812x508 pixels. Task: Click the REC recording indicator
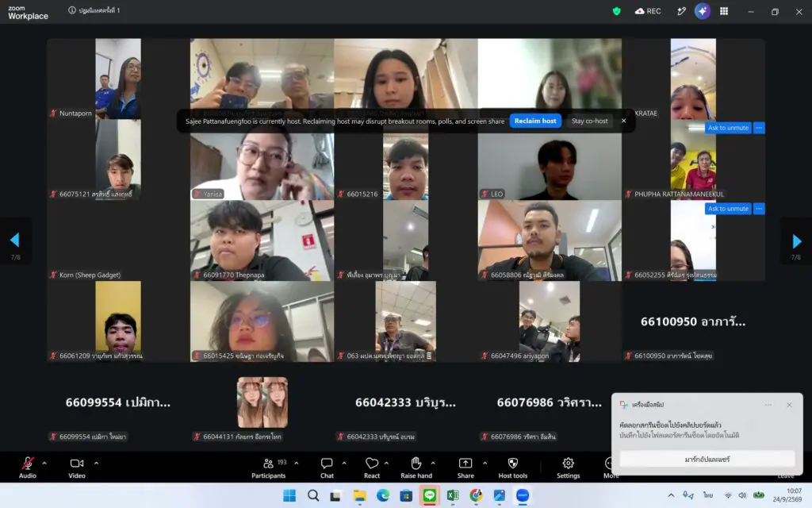click(x=648, y=11)
